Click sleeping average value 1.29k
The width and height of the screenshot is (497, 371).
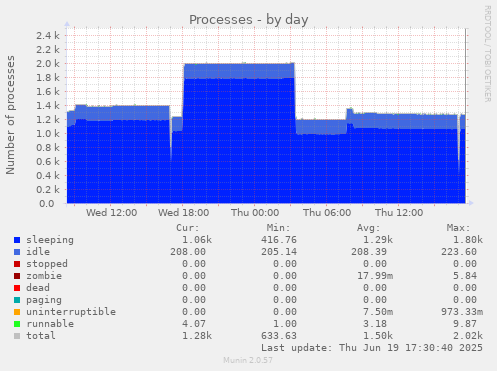pos(378,240)
